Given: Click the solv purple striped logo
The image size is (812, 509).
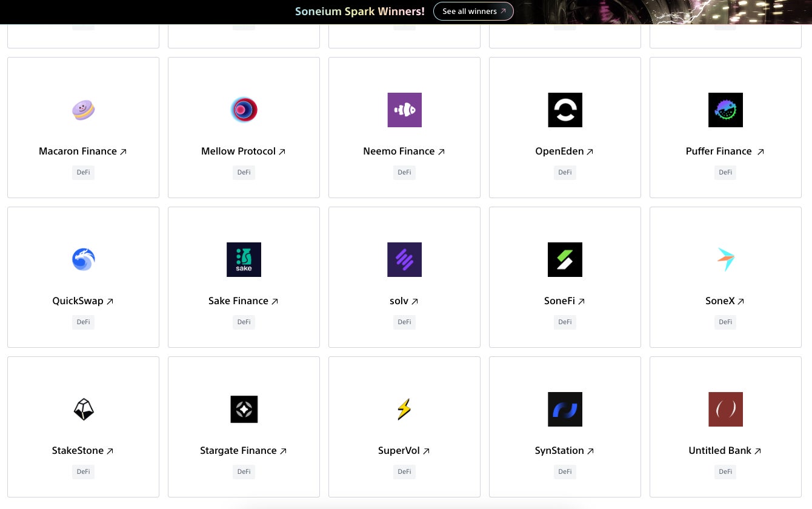Looking at the screenshot, I should click(x=404, y=259).
